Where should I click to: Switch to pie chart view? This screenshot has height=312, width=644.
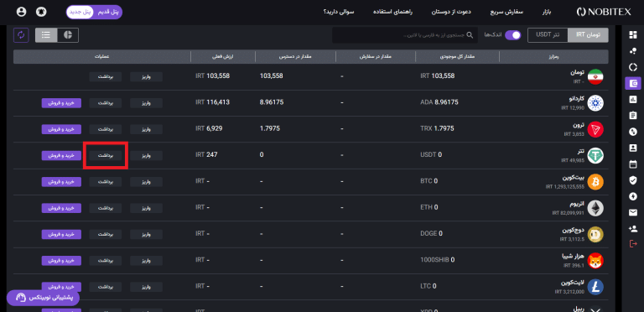pos(68,35)
